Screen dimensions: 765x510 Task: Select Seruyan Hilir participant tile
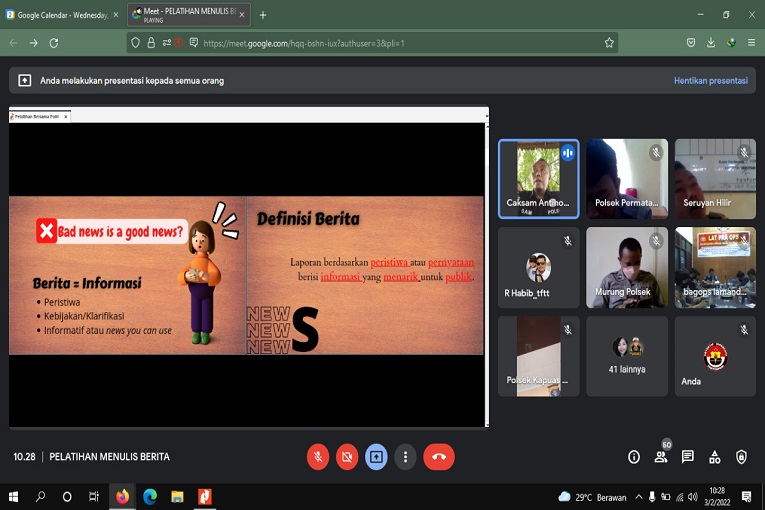pos(715,179)
